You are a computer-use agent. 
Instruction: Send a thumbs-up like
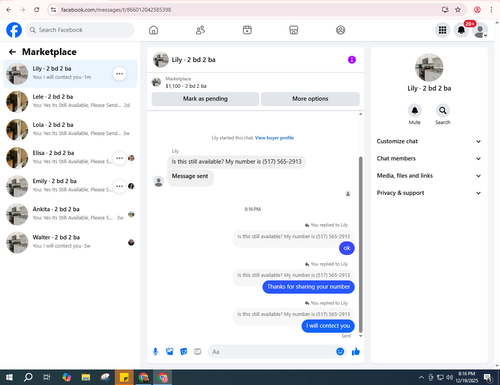[356, 351]
